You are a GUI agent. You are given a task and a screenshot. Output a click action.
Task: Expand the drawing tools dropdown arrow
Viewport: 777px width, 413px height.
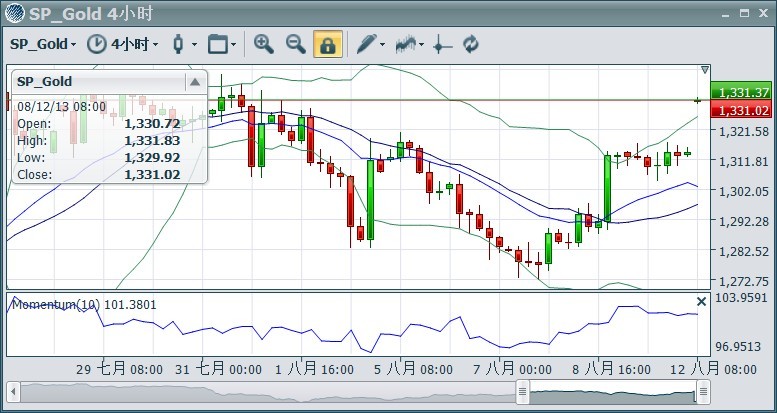pos(383,45)
